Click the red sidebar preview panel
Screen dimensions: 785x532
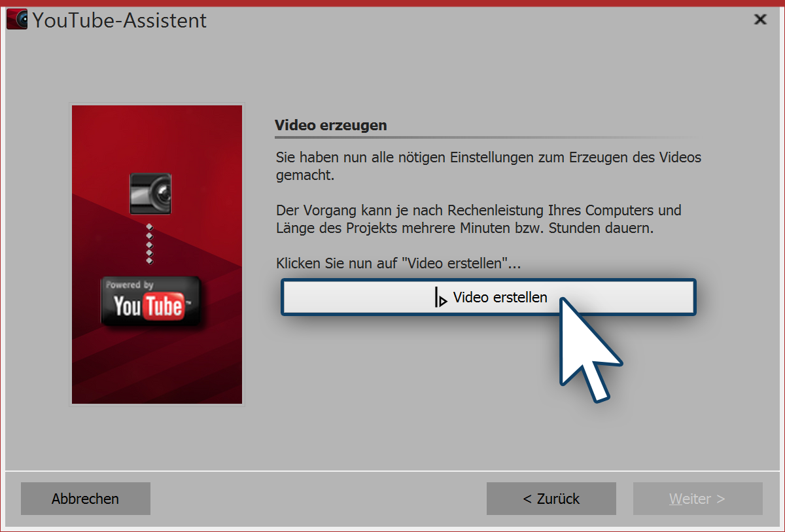[156, 253]
